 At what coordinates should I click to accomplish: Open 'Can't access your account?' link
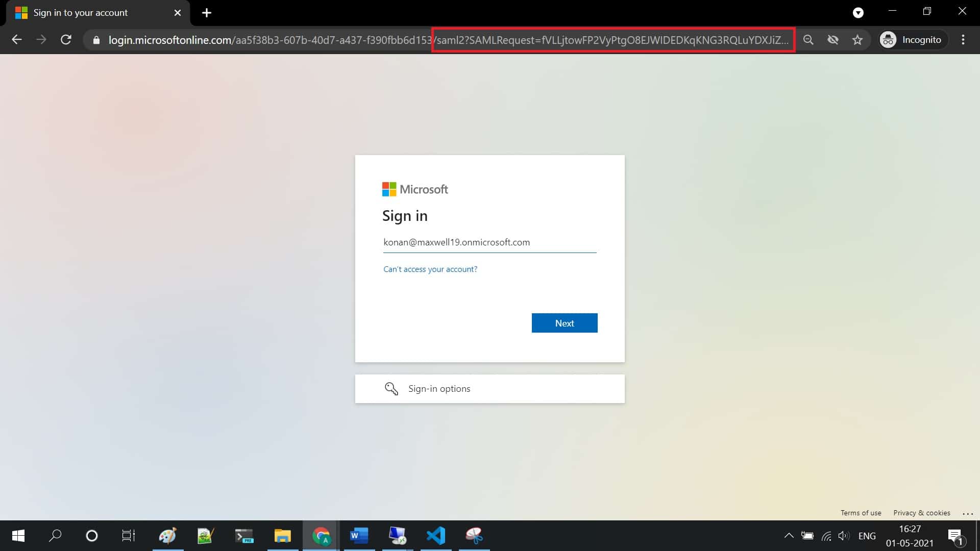click(x=430, y=269)
